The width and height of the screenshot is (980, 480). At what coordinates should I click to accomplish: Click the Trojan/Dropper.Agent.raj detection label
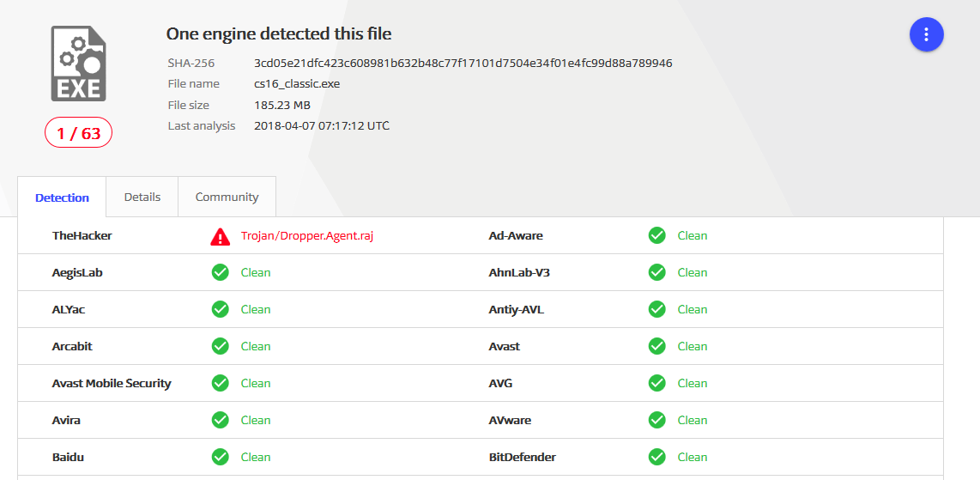click(307, 236)
